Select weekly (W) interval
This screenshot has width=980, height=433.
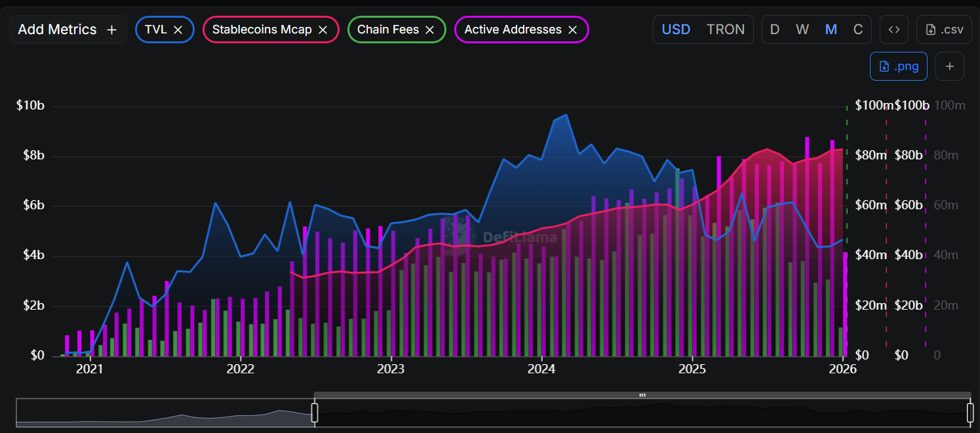tap(802, 30)
